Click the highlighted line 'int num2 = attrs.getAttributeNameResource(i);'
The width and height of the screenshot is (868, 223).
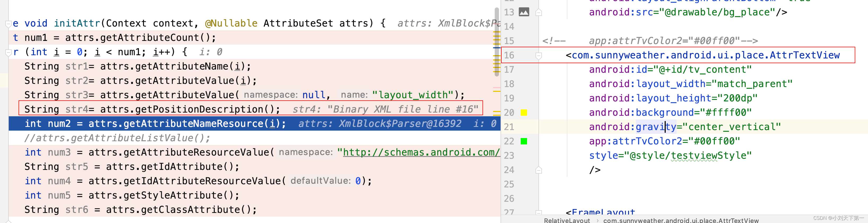(x=255, y=123)
